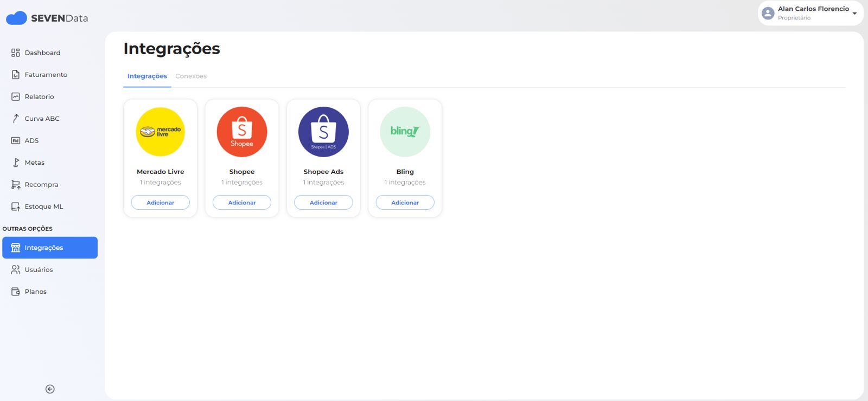The image size is (868, 401).
Task: Open the account dropdown arrow
Action: click(x=854, y=14)
